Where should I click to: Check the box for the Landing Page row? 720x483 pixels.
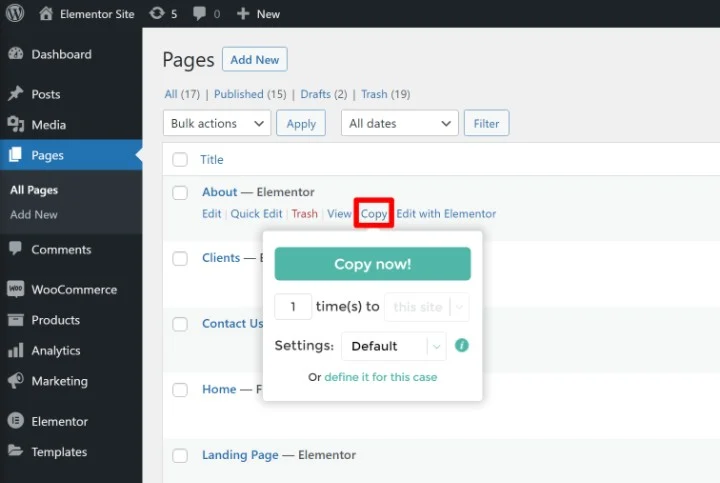coord(180,455)
